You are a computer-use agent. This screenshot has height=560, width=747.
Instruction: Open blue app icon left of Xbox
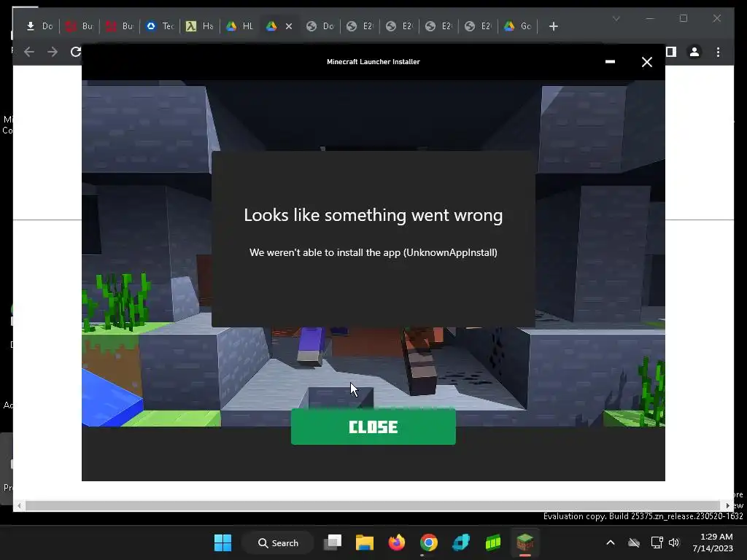coord(461,542)
